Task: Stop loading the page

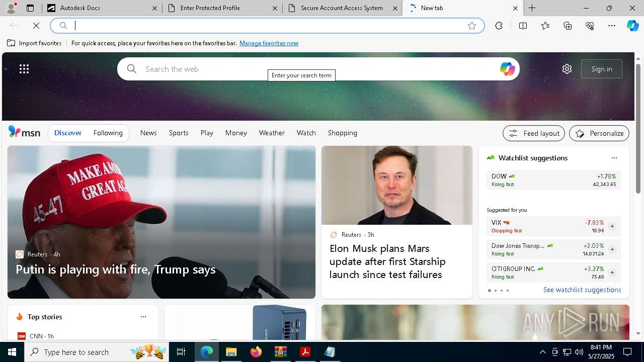Action: pyautogui.click(x=36, y=26)
